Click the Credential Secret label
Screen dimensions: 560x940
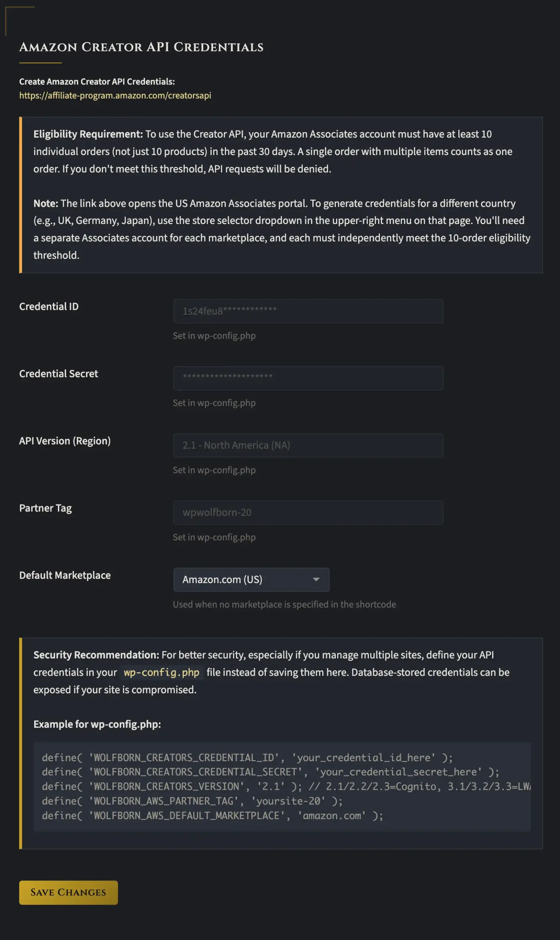coord(58,374)
